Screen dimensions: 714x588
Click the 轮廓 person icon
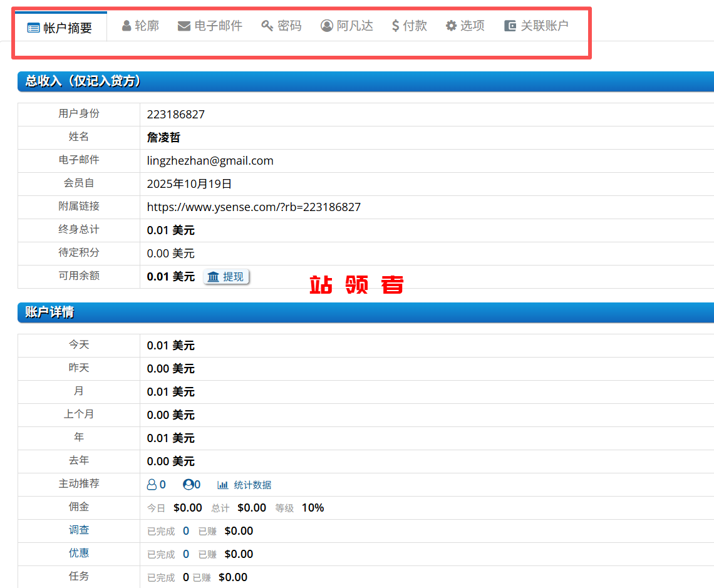point(127,26)
